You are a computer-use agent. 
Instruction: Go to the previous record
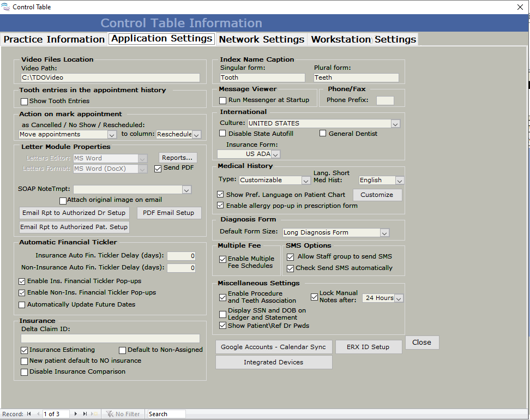click(x=38, y=414)
